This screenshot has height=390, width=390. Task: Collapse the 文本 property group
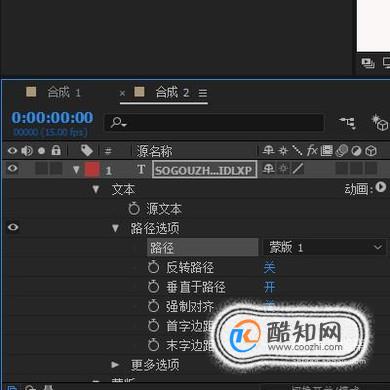[x=96, y=189]
